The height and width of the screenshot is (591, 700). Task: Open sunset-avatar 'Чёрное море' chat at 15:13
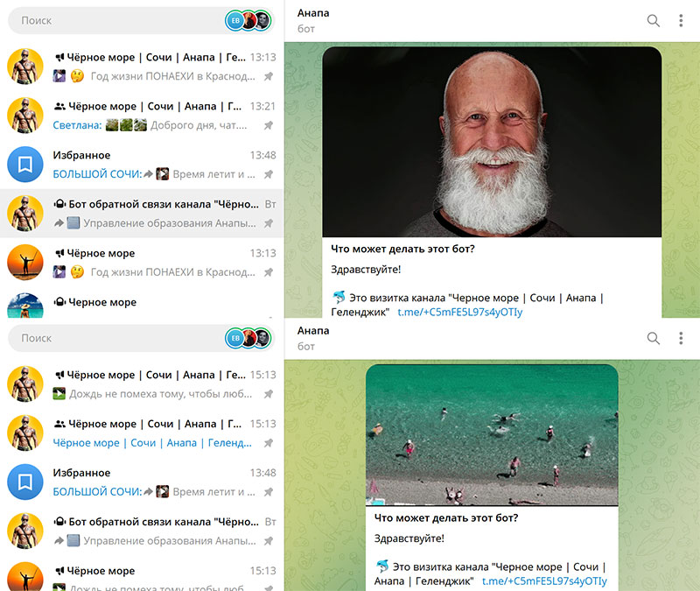tap(142, 573)
